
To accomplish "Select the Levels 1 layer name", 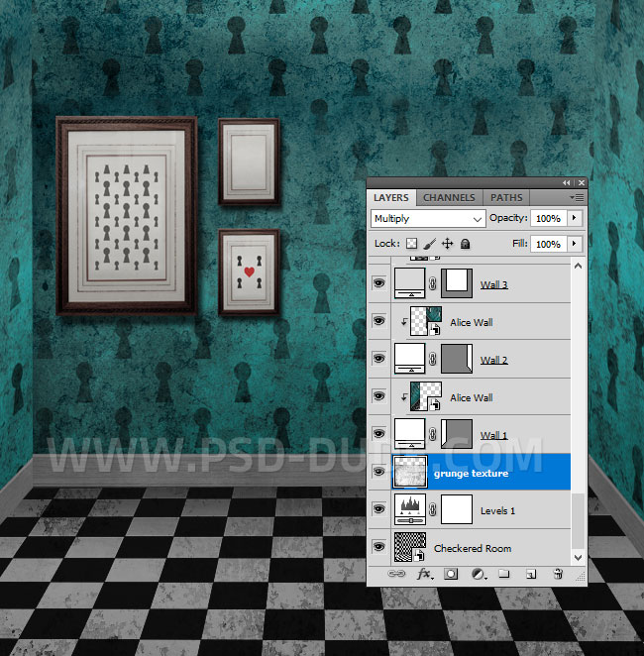I will [497, 510].
